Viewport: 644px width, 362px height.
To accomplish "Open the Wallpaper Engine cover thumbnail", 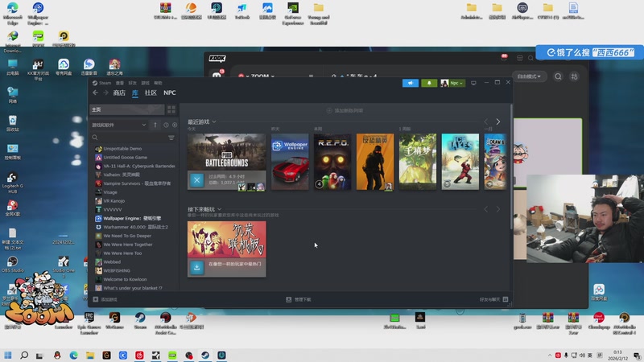I will 290,162.
